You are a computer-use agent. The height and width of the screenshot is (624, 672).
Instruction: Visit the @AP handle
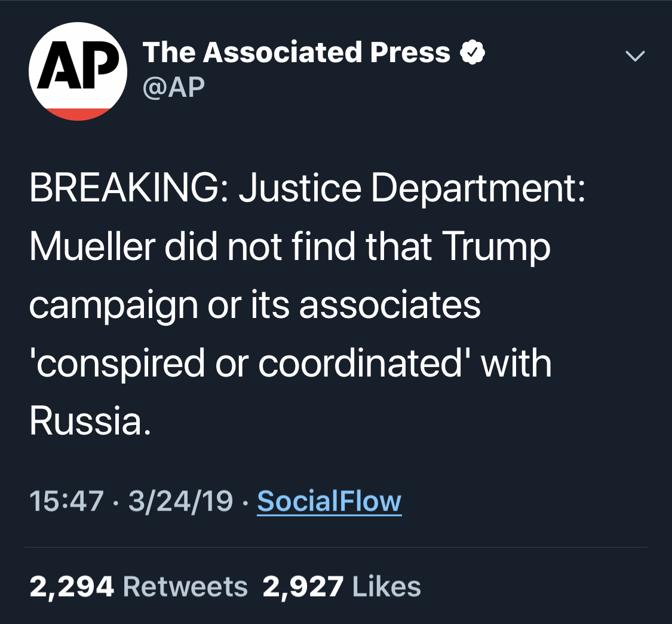coord(174,87)
